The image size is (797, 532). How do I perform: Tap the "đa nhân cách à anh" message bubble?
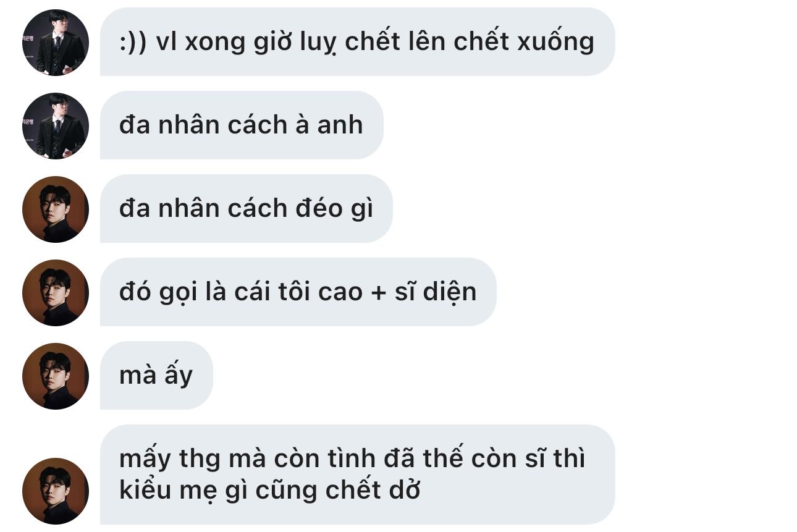[242, 125]
